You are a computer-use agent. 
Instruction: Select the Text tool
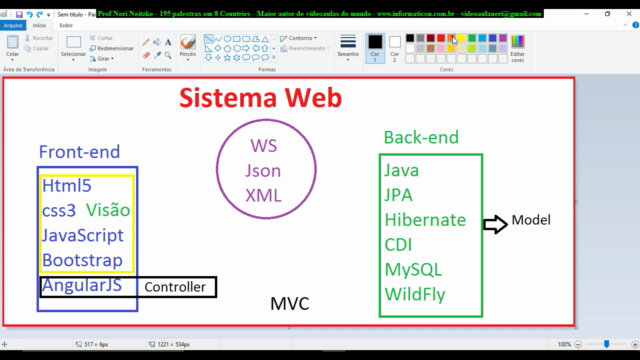pyautogui.click(x=168, y=42)
